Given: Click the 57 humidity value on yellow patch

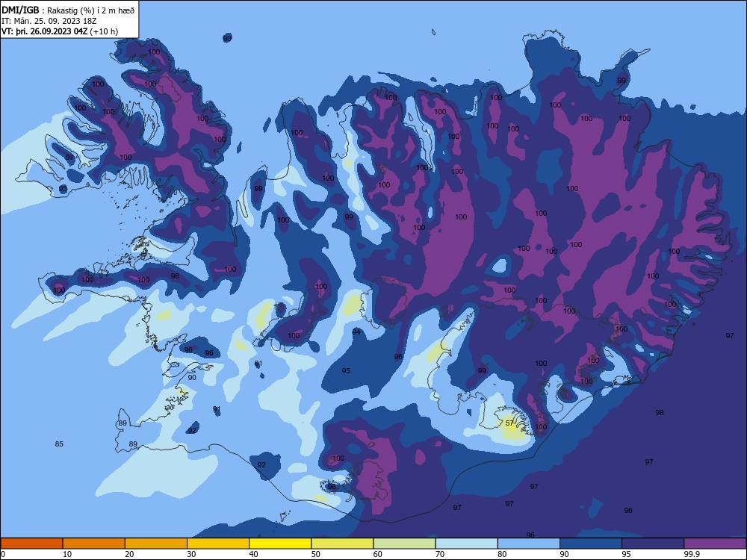Looking at the screenshot, I should click(509, 423).
